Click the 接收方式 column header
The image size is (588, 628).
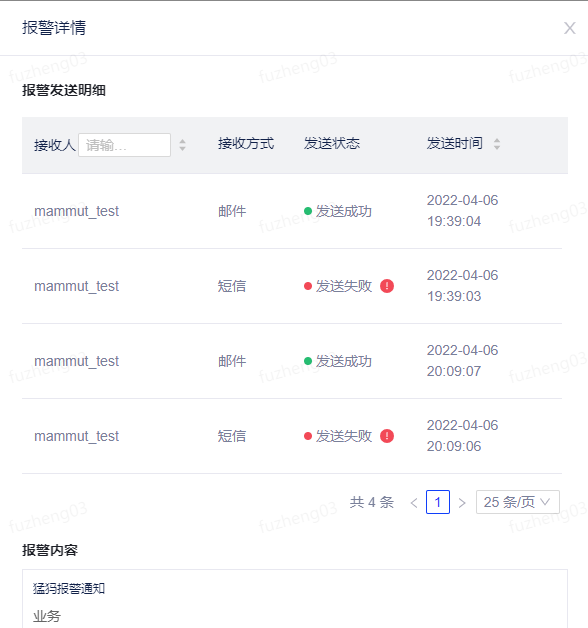[246, 143]
